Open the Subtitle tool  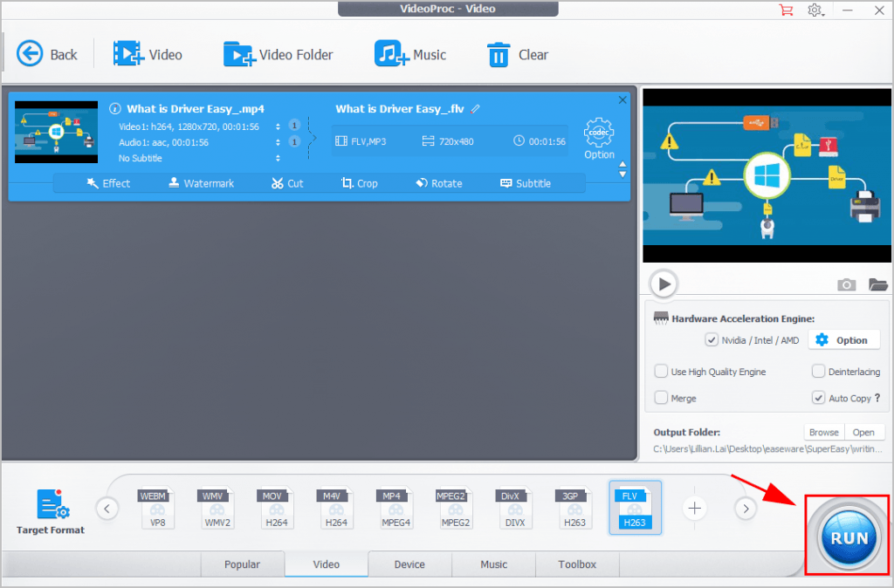[526, 183]
